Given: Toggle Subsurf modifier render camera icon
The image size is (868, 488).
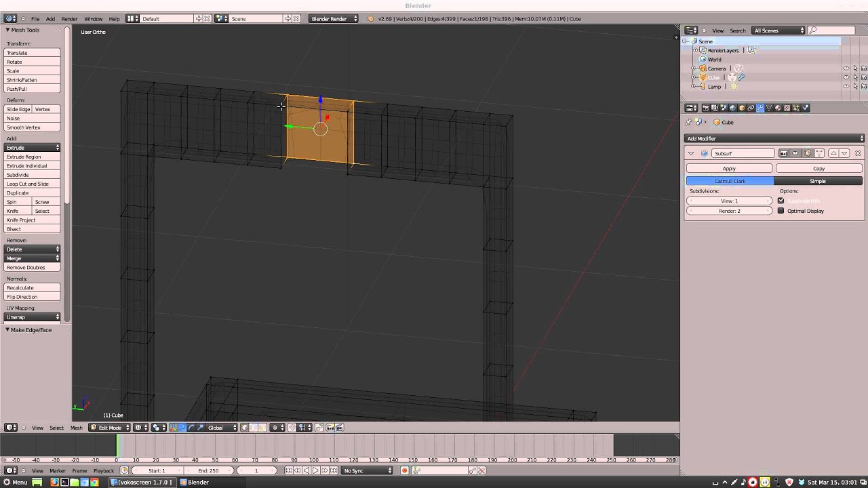Looking at the screenshot, I should (x=784, y=153).
